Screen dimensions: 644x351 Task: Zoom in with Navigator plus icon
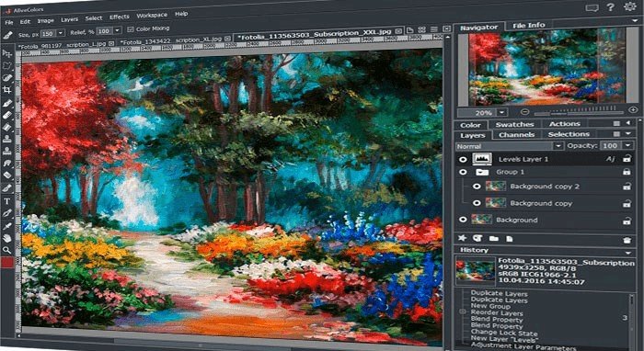pos(633,109)
